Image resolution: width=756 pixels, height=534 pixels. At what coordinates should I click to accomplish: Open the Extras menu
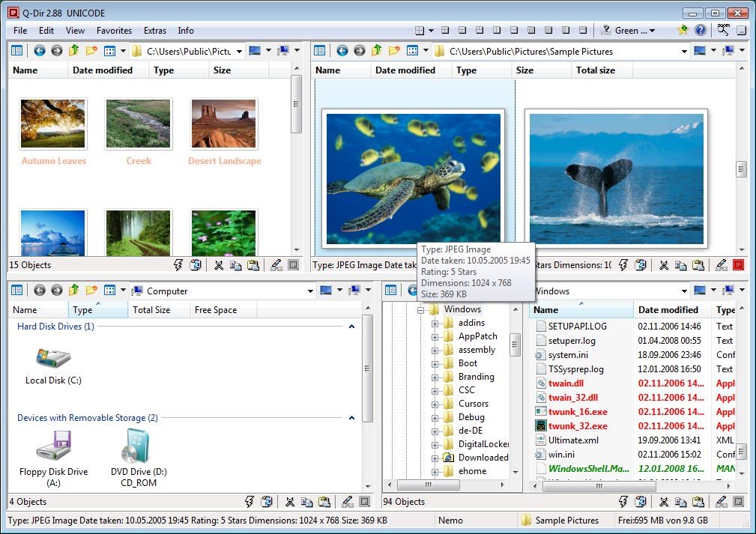pos(155,31)
